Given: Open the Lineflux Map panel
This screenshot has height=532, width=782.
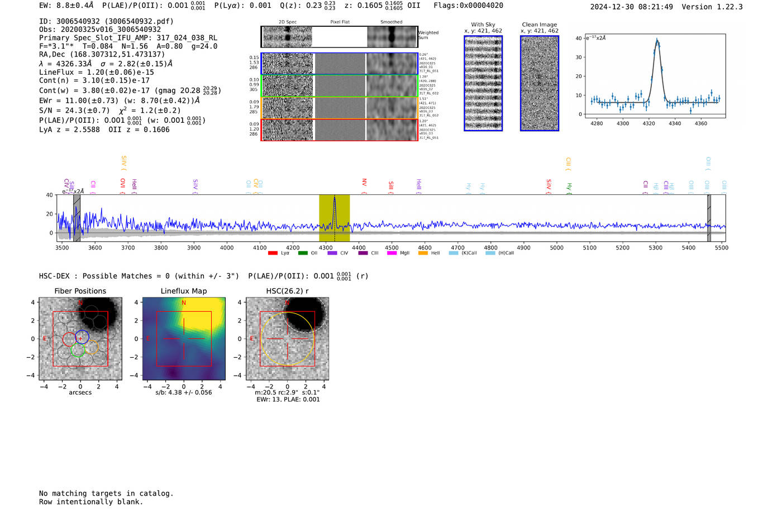Looking at the screenshot, I should 184,339.
